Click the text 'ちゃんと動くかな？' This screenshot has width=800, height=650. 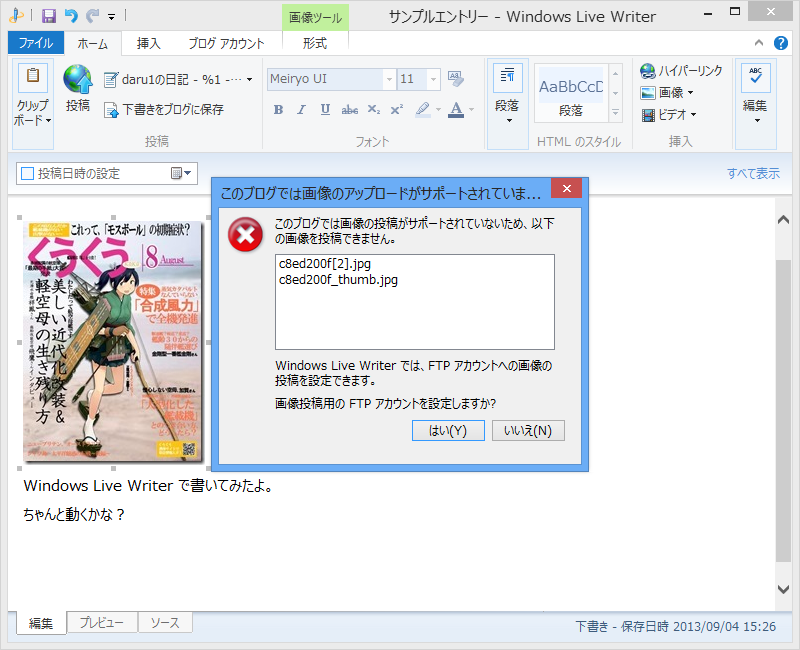click(74, 514)
